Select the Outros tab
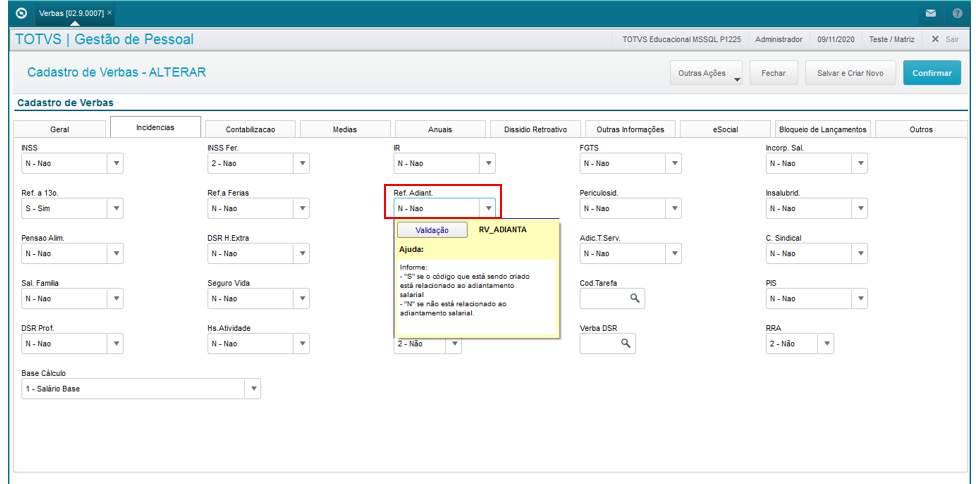976x484 pixels. [x=921, y=129]
